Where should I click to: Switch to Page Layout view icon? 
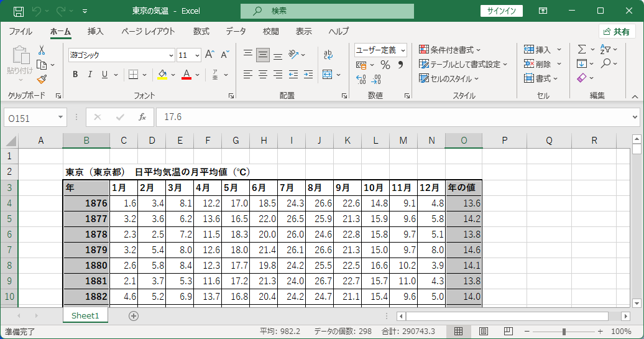click(484, 331)
